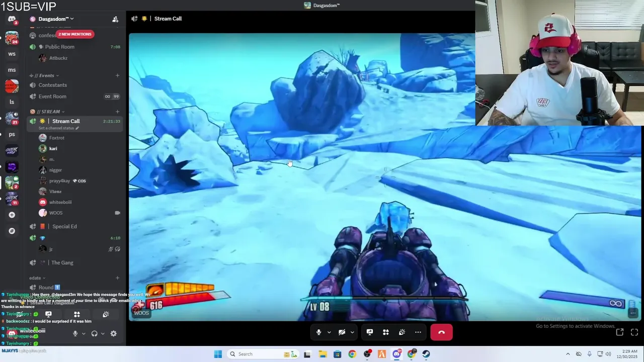Select user pray4kay in Stream Call
The width and height of the screenshot is (644, 362).
[x=59, y=180]
